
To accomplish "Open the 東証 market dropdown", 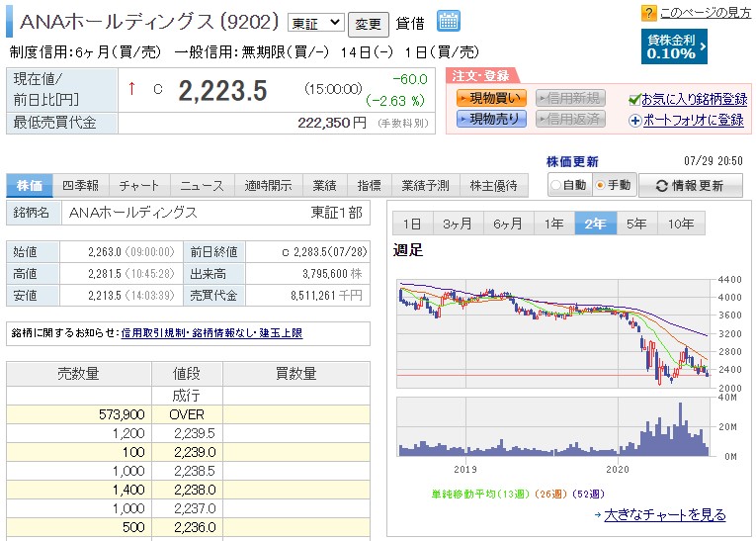I will point(316,23).
